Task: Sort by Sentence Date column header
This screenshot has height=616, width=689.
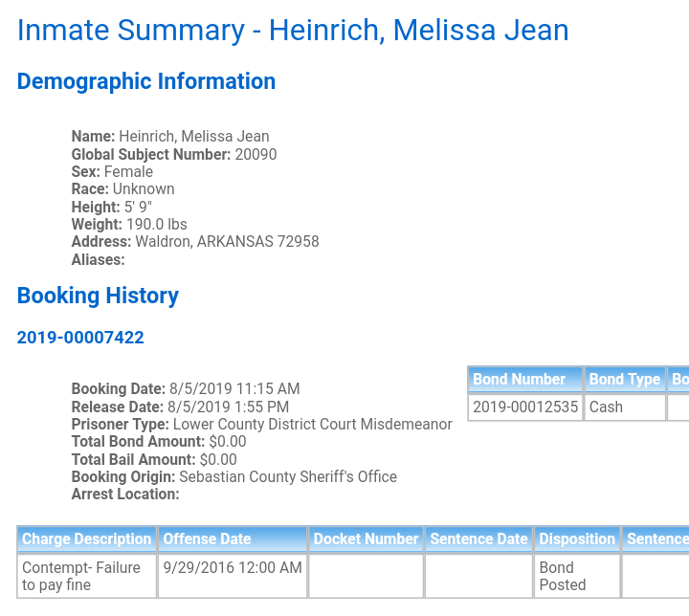Action: coord(478,539)
